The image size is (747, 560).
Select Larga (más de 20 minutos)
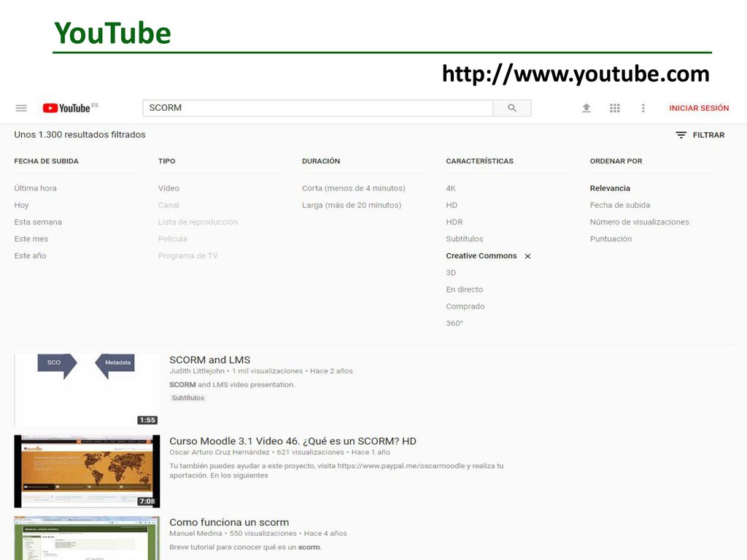point(352,205)
